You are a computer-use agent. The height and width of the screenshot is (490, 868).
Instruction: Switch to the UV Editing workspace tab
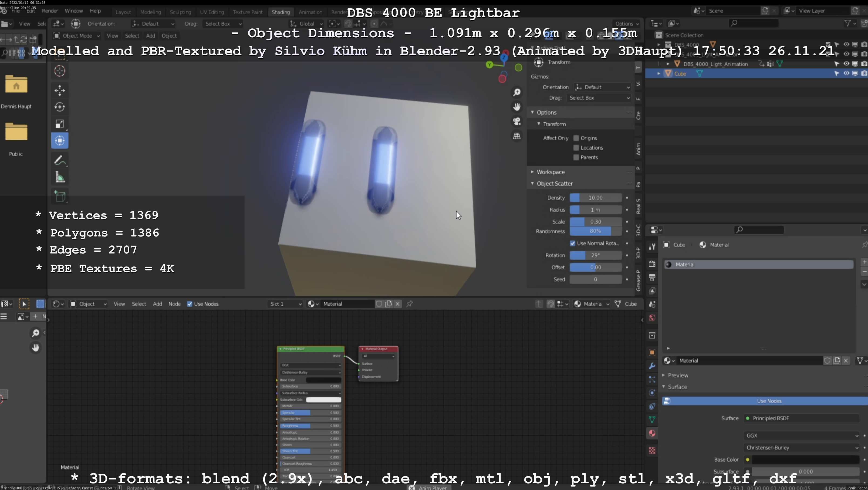tap(212, 12)
